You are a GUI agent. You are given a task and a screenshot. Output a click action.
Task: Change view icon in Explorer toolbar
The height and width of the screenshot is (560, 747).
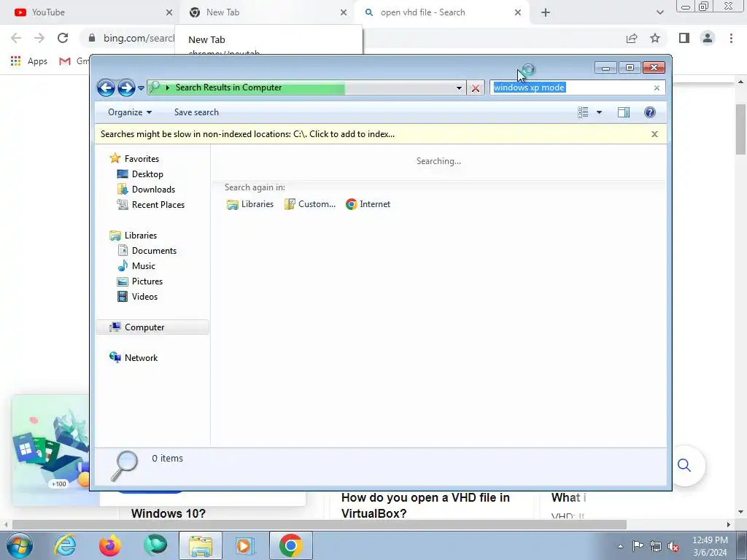583,112
